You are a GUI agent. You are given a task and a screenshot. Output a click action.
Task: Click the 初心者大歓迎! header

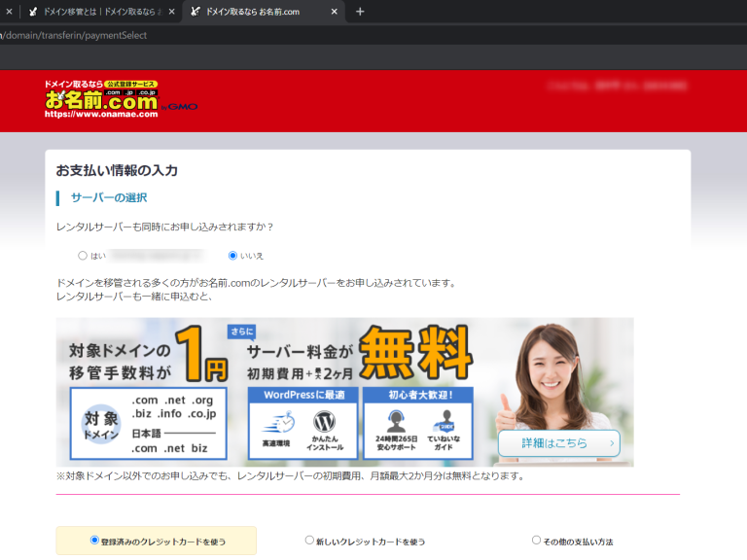click(419, 395)
